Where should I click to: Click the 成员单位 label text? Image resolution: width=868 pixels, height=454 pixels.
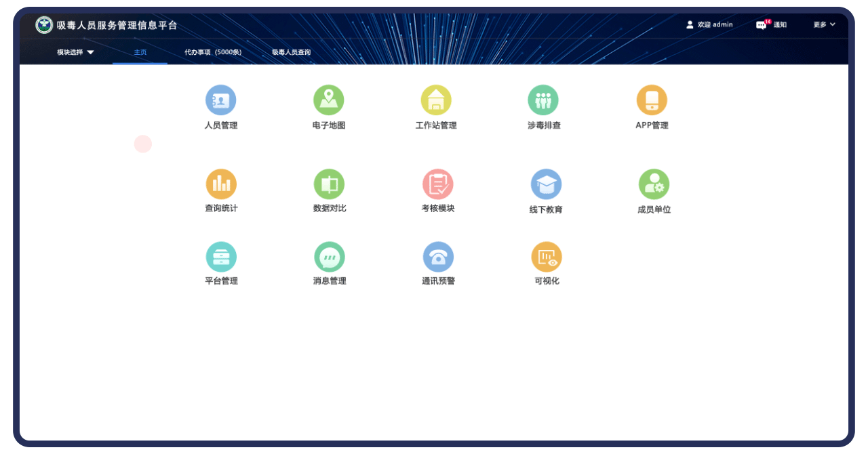click(654, 209)
